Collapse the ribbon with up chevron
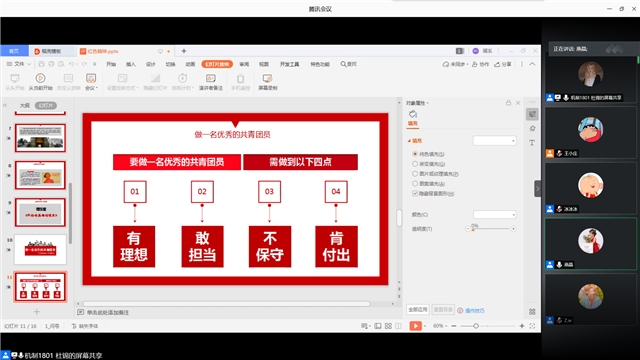This screenshot has height=360, width=640. point(532,64)
